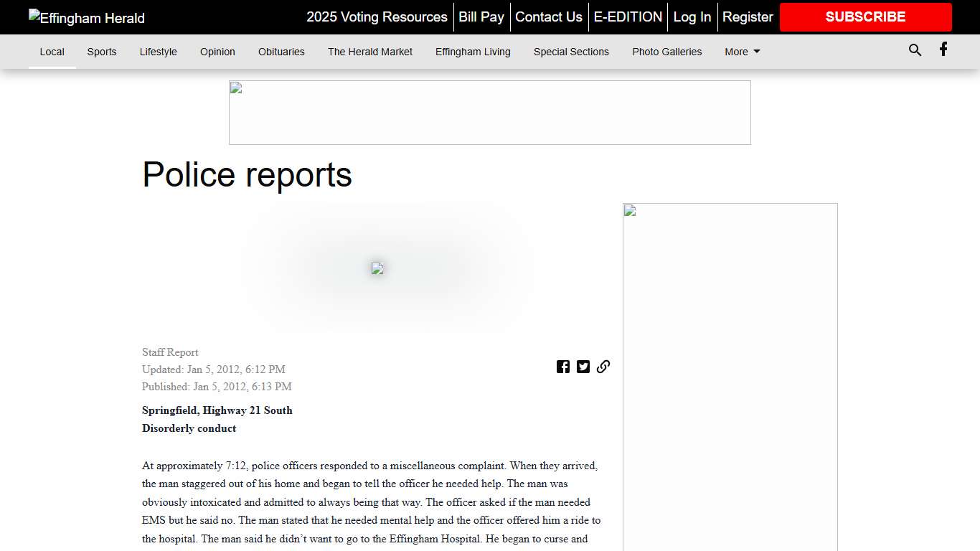Open the Facebook page icon in navbar

coord(943,50)
